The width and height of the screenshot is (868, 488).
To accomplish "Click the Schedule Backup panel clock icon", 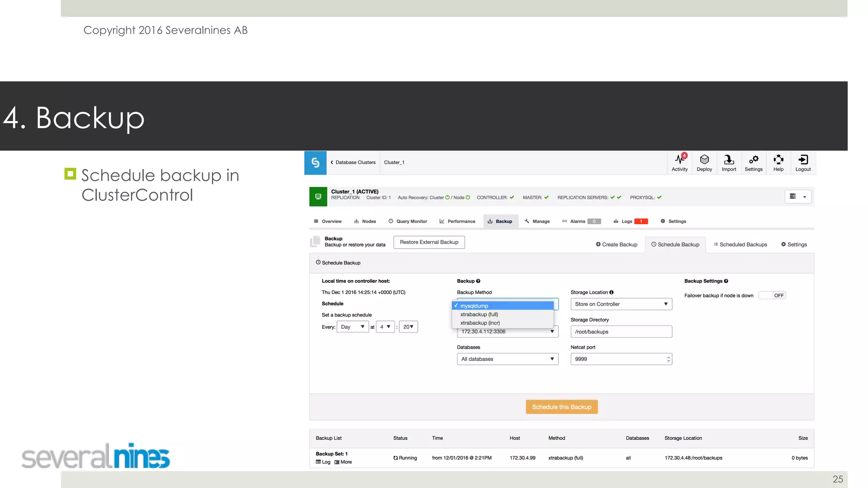I will click(318, 263).
